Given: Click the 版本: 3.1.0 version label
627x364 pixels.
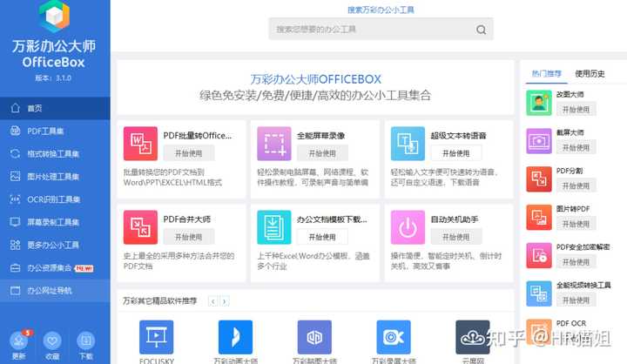Looking at the screenshot, I should 53,78.
